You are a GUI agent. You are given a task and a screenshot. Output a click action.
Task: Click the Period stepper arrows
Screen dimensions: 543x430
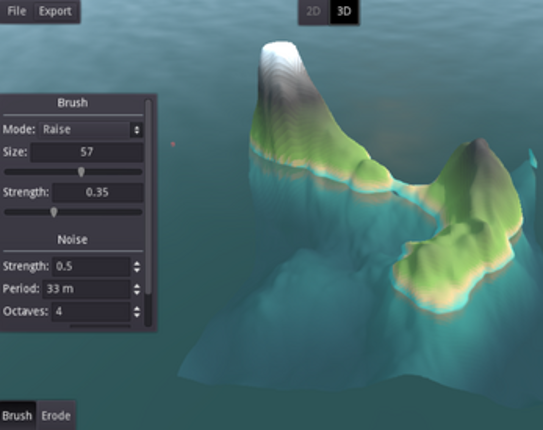pyautogui.click(x=137, y=289)
